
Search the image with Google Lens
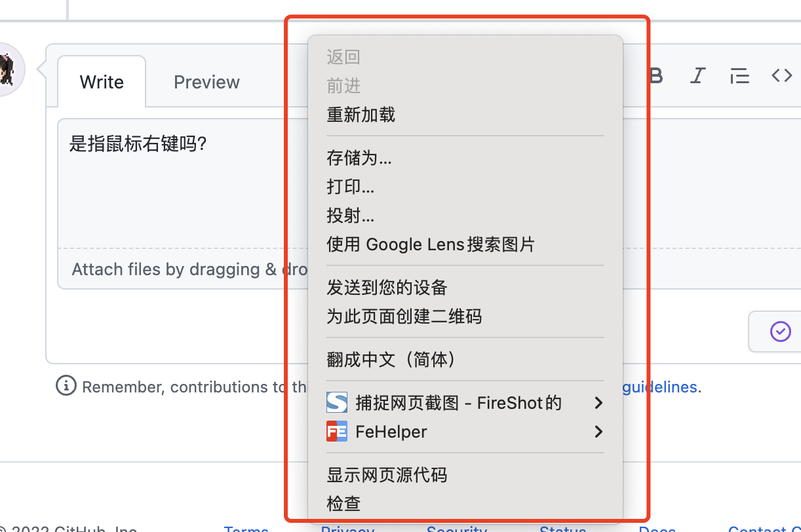431,244
